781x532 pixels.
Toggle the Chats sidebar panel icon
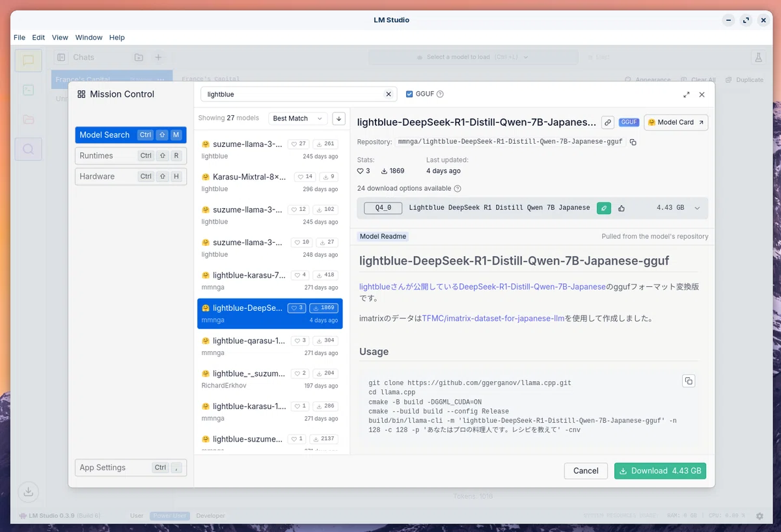pyautogui.click(x=61, y=57)
